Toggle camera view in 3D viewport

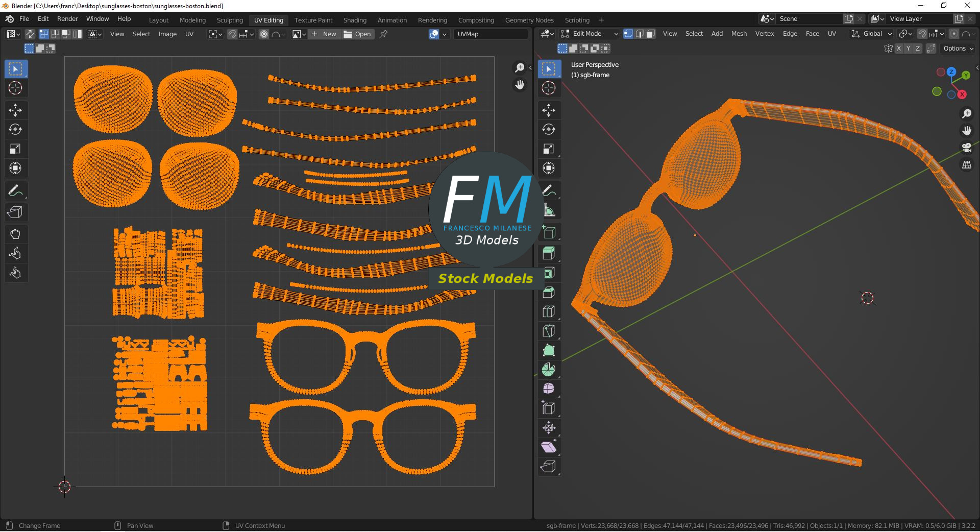pos(967,148)
